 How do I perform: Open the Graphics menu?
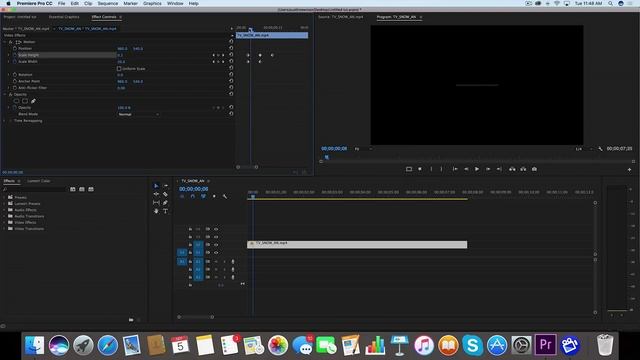coord(152,3)
